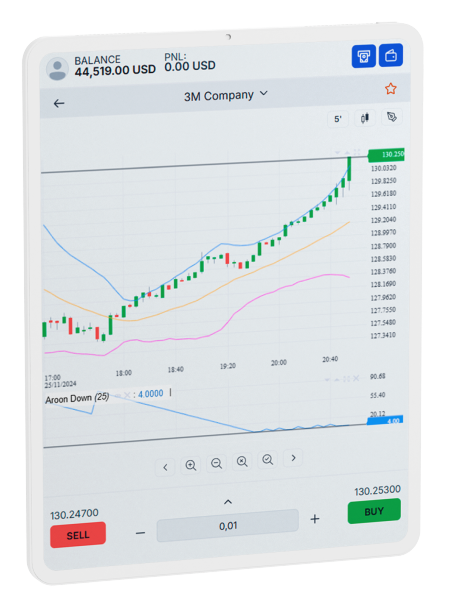454x605 pixels.
Task: Zoom in on the chart
Action: tap(191, 465)
